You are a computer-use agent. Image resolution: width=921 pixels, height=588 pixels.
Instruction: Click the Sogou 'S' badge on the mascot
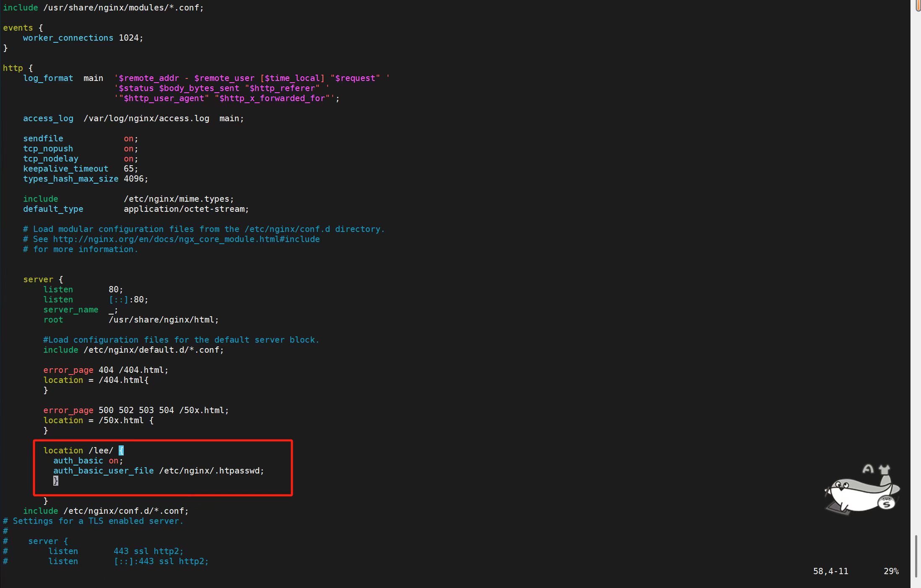pos(887,502)
